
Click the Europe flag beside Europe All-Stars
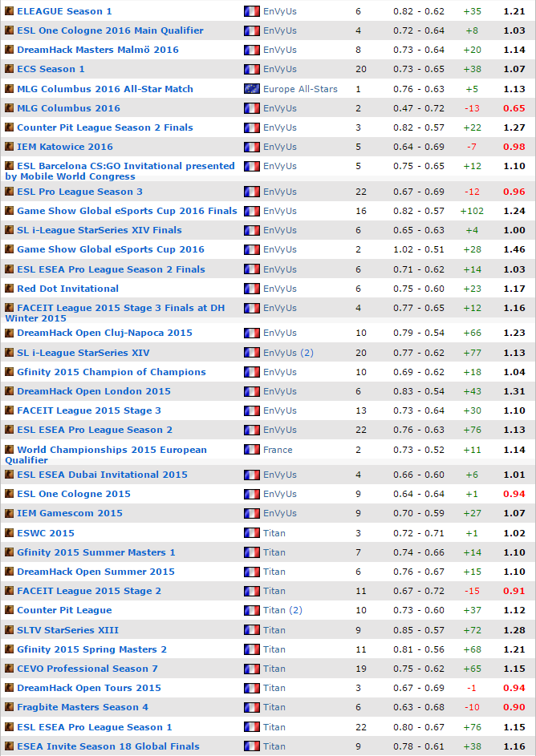(252, 89)
